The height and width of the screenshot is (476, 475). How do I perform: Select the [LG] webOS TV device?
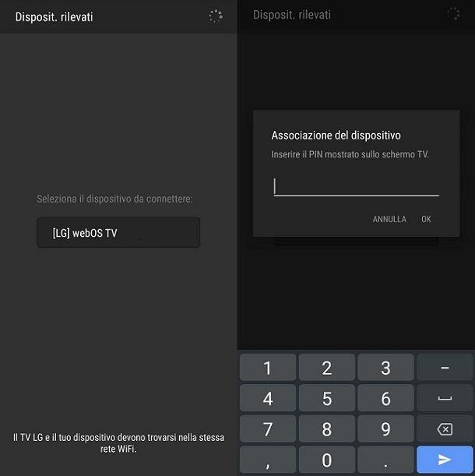pyautogui.click(x=118, y=232)
